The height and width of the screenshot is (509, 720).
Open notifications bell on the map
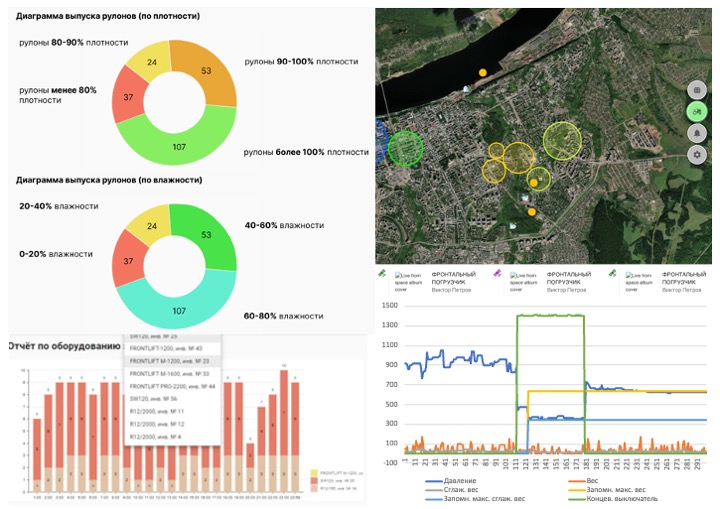pos(697,133)
